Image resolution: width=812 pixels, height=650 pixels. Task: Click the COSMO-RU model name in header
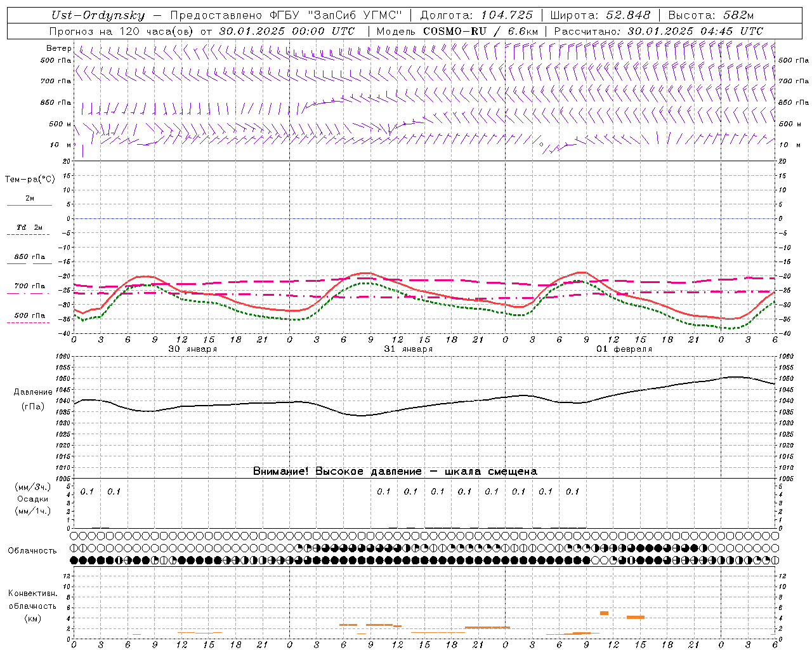454,31
